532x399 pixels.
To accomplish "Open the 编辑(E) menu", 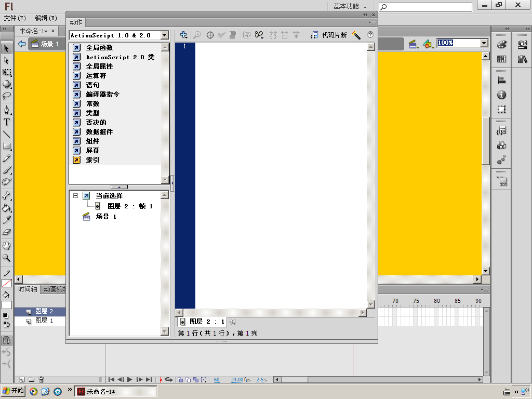I will pos(46,18).
